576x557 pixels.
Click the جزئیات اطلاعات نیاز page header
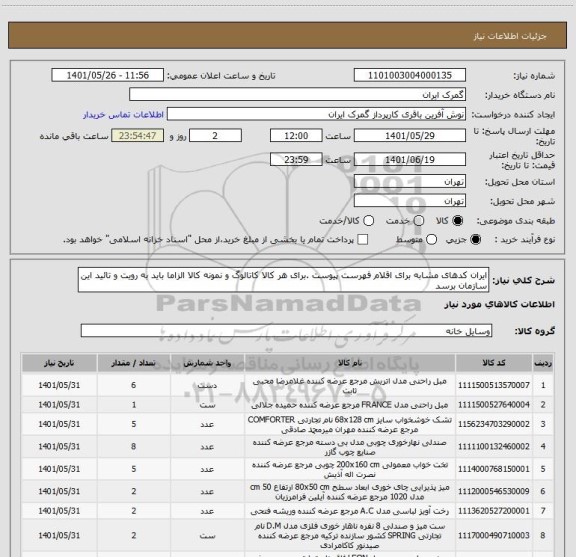[x=510, y=36]
